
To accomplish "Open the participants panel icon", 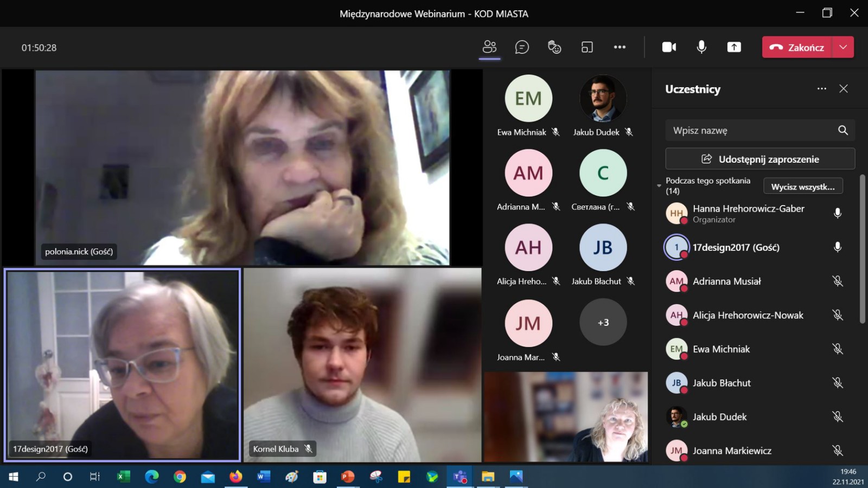I will point(489,47).
